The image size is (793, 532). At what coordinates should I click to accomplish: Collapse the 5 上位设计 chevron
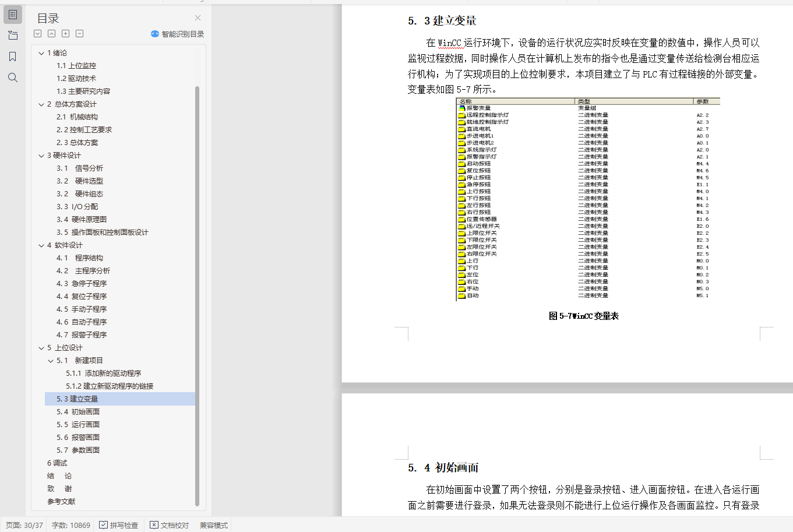click(x=41, y=348)
